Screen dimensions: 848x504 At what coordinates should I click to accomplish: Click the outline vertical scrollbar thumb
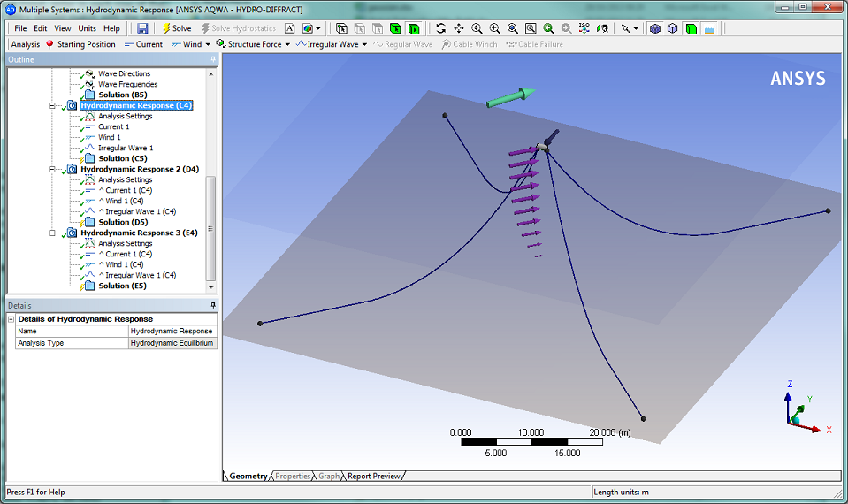click(x=211, y=227)
